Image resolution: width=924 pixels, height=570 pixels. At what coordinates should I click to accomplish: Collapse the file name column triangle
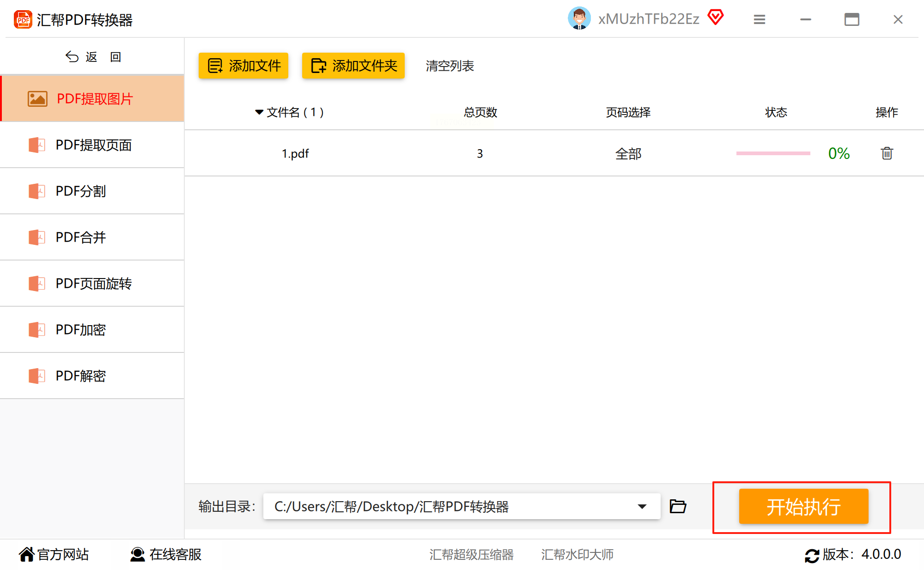click(x=259, y=112)
